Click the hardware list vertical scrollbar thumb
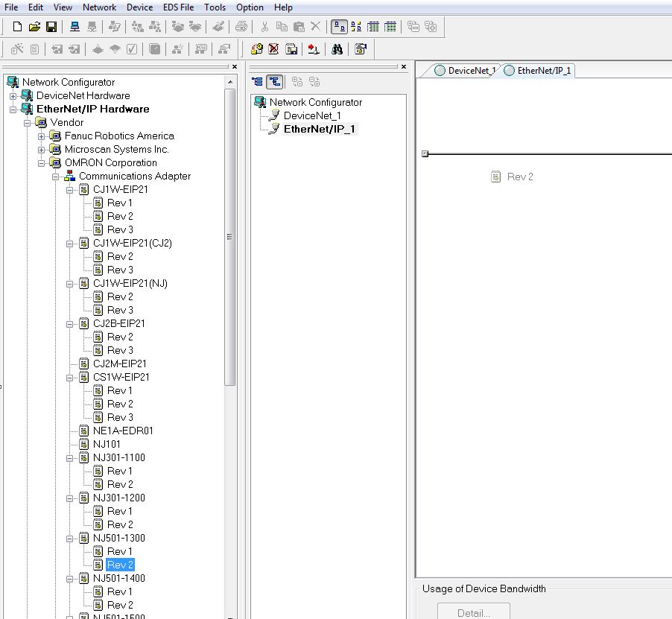The image size is (672, 619). point(230,237)
